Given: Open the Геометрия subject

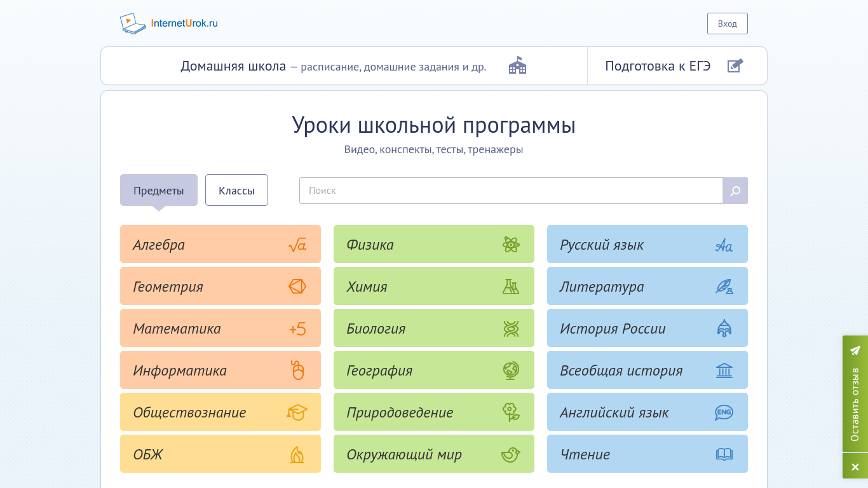Looking at the screenshot, I should click(x=220, y=287).
